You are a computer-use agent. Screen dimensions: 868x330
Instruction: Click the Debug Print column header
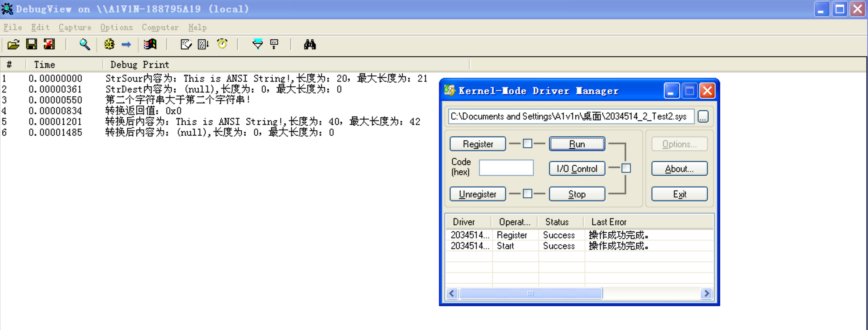point(286,64)
